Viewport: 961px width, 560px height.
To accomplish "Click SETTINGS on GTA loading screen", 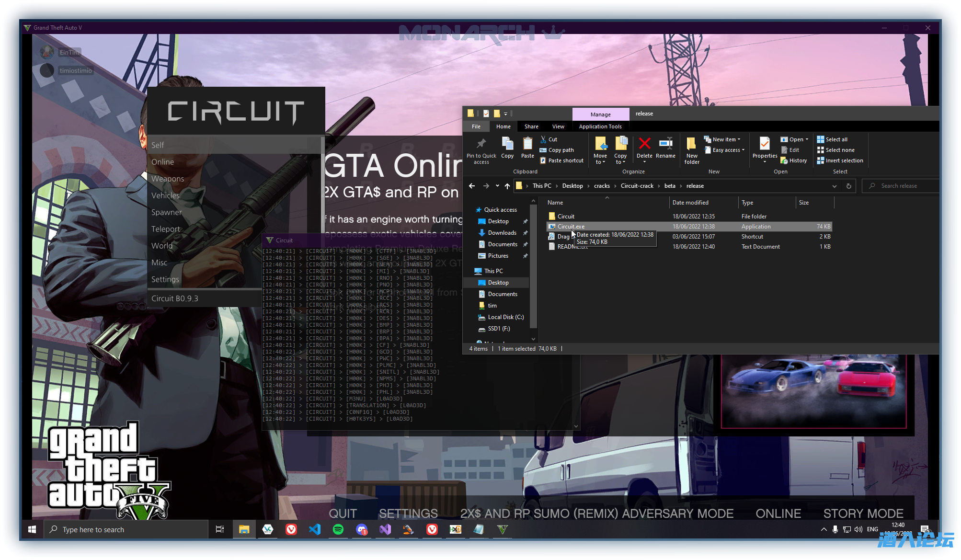I will tap(408, 514).
